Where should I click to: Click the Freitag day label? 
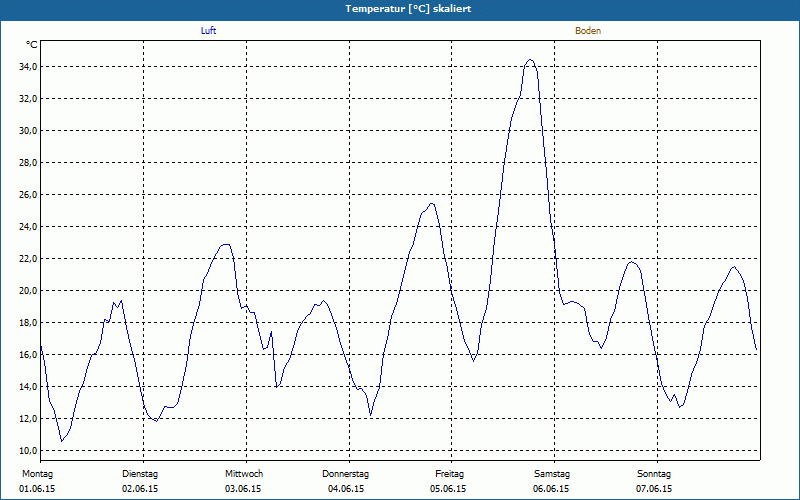(x=449, y=474)
